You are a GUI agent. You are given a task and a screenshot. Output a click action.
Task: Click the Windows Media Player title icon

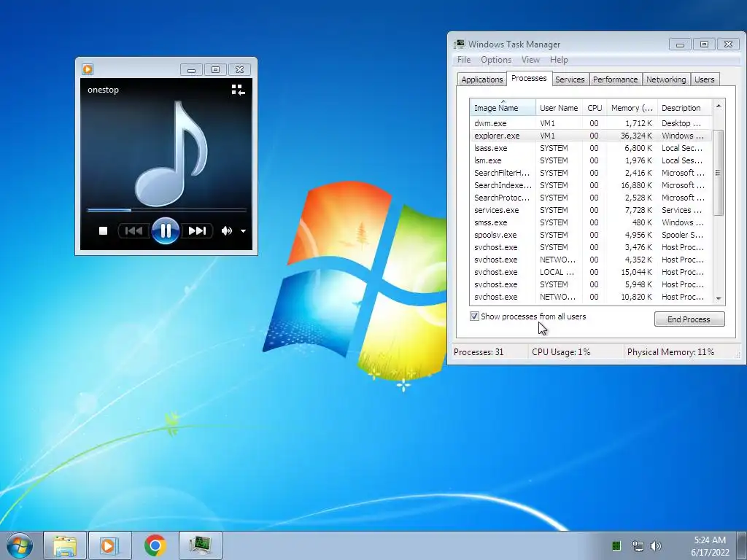pyautogui.click(x=88, y=69)
